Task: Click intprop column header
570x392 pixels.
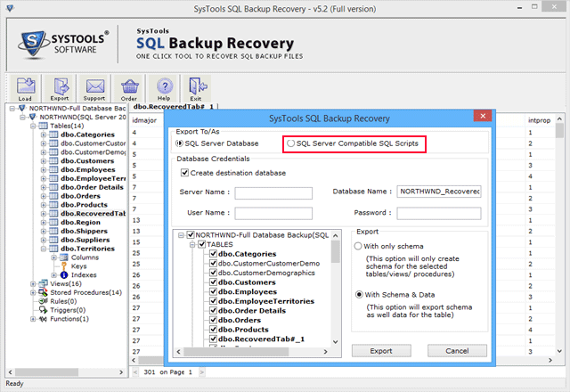Action: click(x=539, y=120)
